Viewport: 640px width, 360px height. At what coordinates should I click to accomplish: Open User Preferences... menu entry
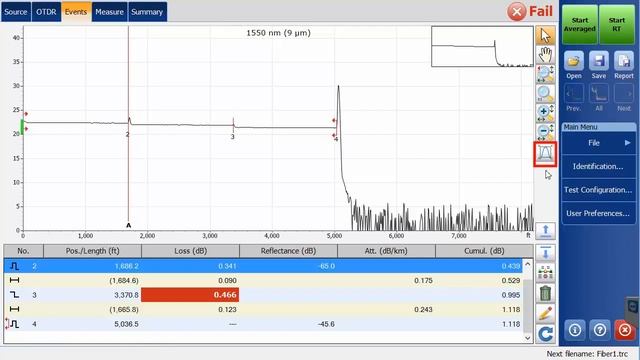598,213
